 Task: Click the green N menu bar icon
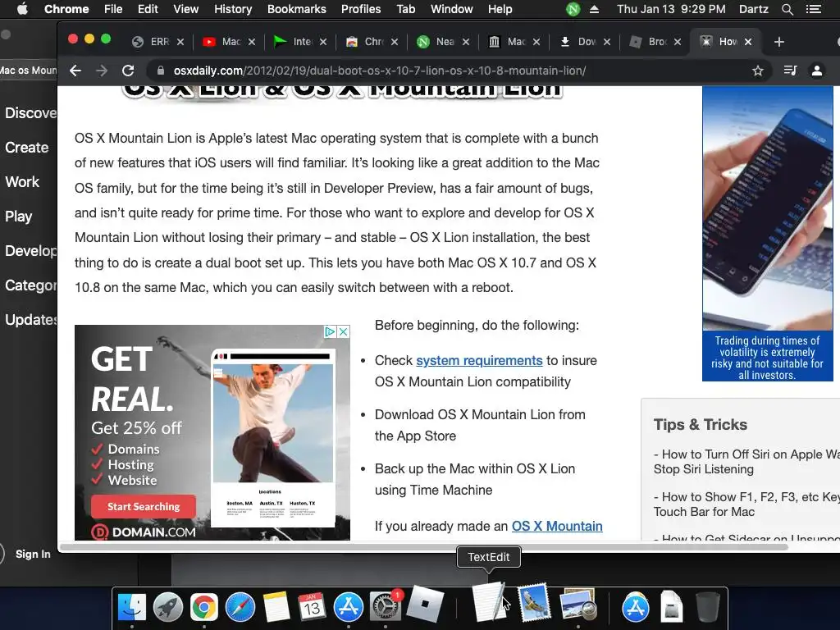click(573, 9)
